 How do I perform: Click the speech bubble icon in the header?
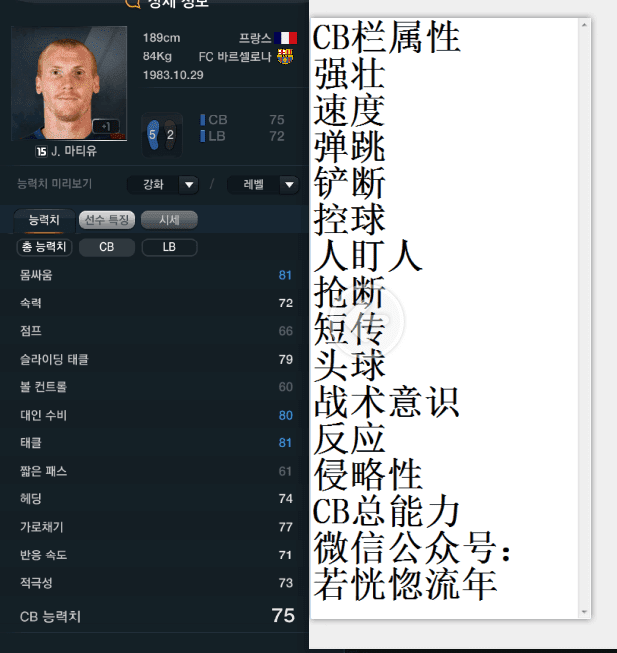132,3
